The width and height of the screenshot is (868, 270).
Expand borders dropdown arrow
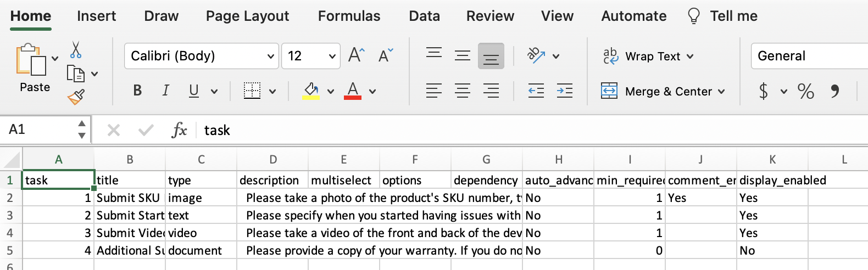pos(272,91)
